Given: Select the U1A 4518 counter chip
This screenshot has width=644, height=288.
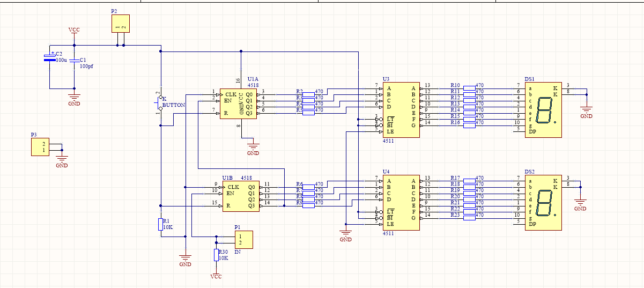Looking at the screenshot, I should pos(238,104).
